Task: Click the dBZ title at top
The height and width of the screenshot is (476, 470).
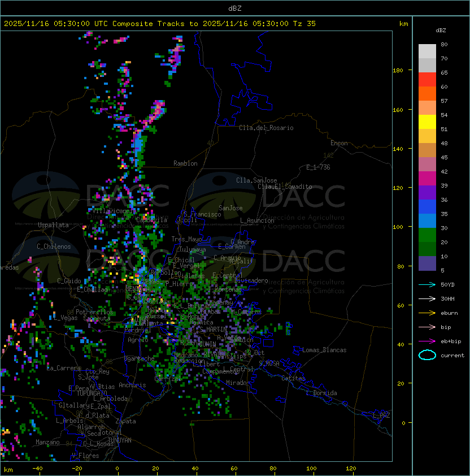Action: pyautogui.click(x=235, y=8)
